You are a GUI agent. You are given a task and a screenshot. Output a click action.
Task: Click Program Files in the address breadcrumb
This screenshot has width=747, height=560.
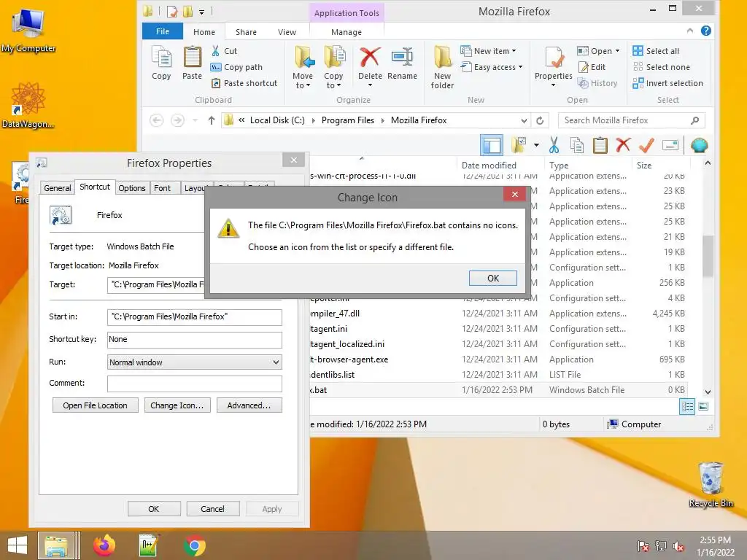tap(348, 120)
